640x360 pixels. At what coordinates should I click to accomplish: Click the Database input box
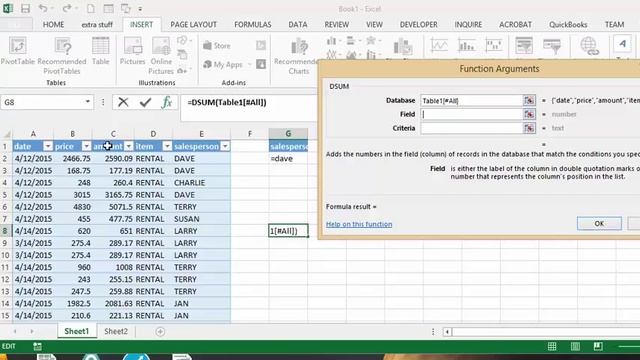click(x=472, y=100)
